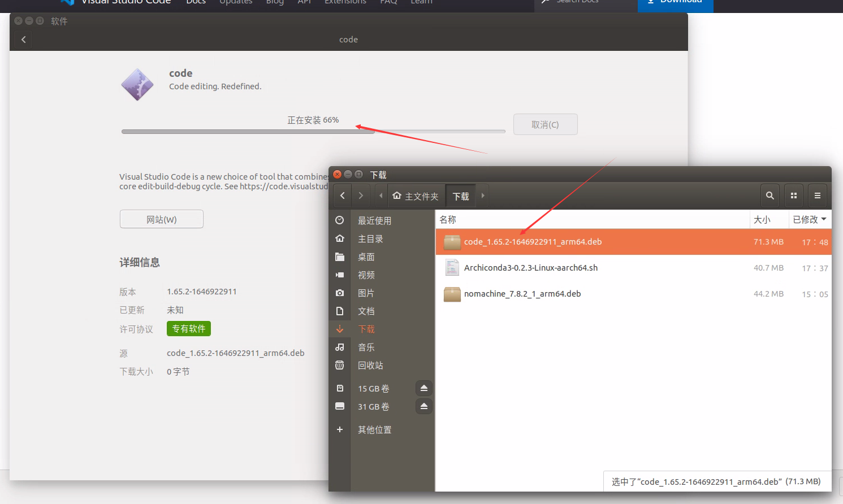Viewport: 843px width, 504px height.
Task: Click source code_1.65.2-1646922911_arm64.deb in details
Action: (236, 353)
